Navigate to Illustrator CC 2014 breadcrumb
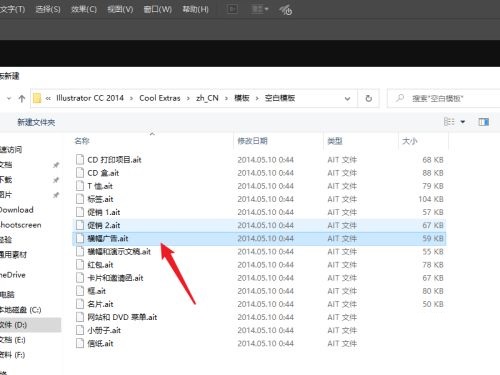 90,98
